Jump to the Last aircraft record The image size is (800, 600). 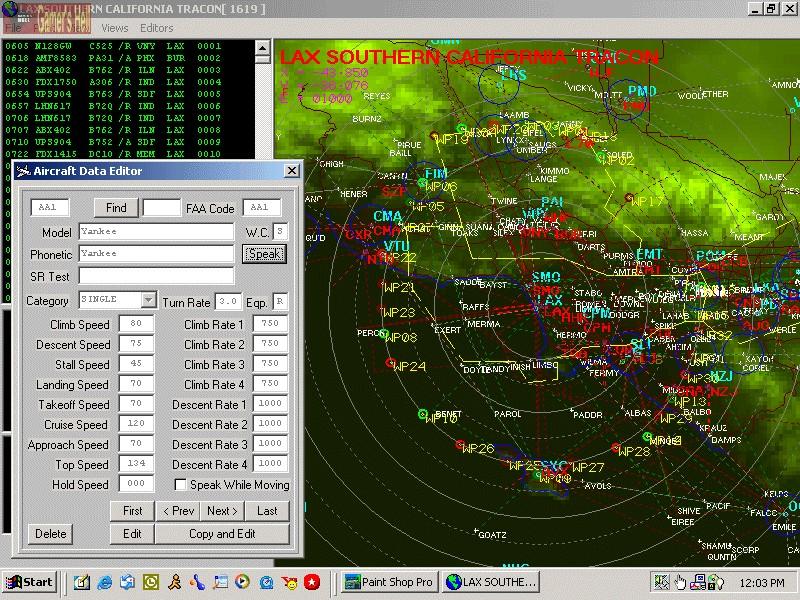267,511
